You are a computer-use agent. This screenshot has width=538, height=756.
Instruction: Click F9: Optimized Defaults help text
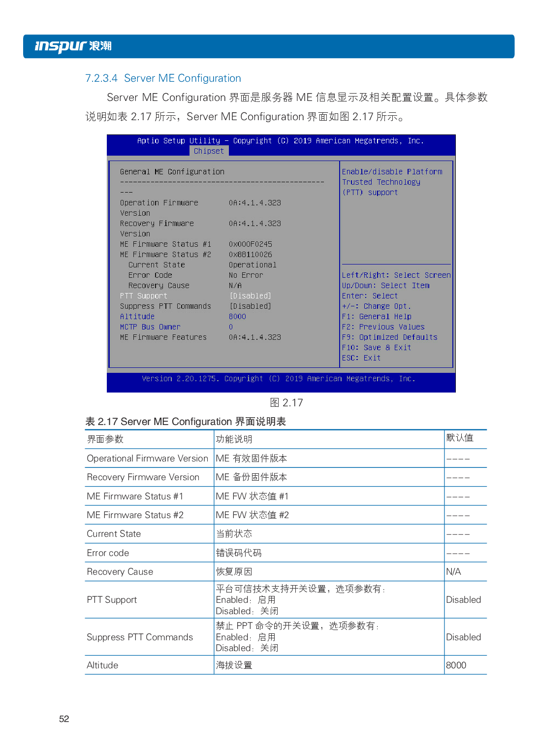pyautogui.click(x=390, y=337)
